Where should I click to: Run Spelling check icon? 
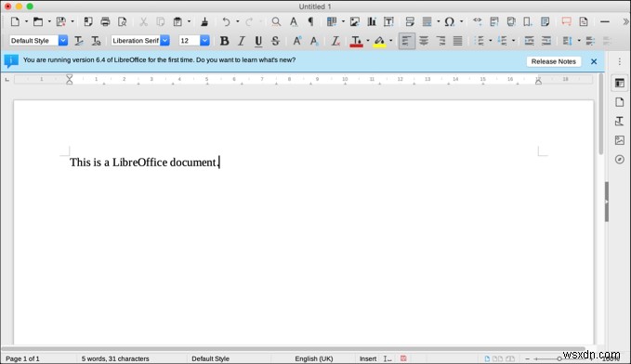point(294,21)
